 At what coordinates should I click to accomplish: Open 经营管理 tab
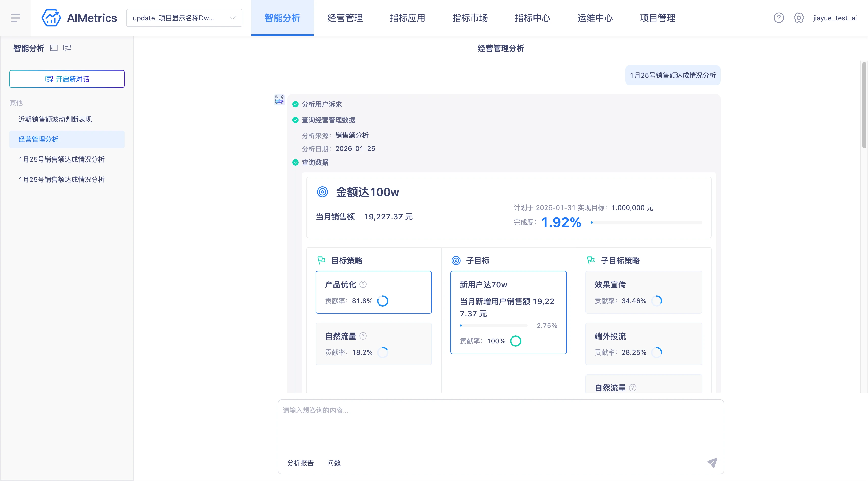click(345, 18)
